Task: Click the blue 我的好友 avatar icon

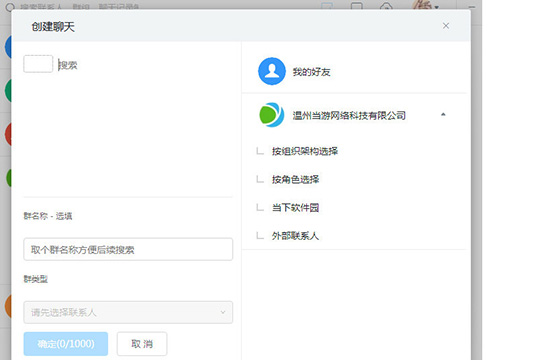Action: point(272,71)
